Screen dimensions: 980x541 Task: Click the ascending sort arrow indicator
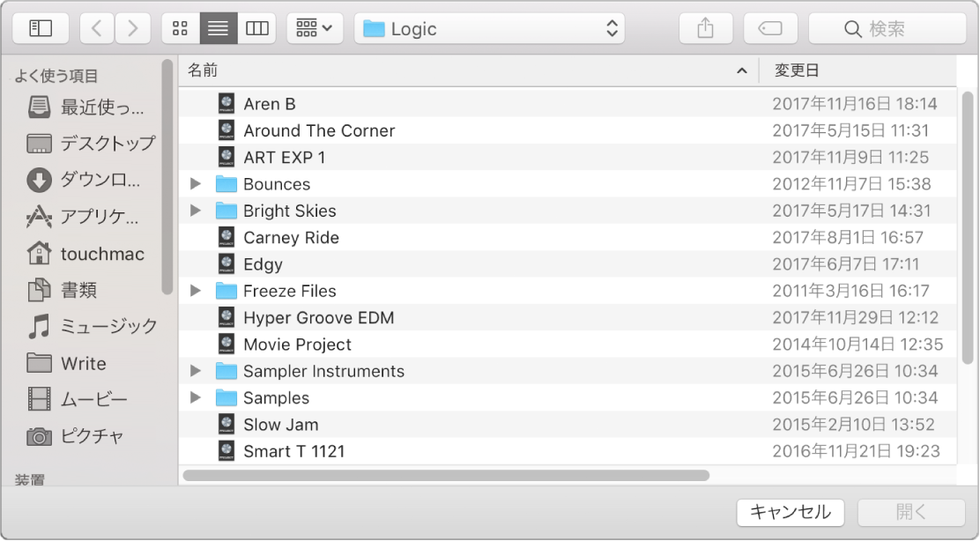point(742,70)
